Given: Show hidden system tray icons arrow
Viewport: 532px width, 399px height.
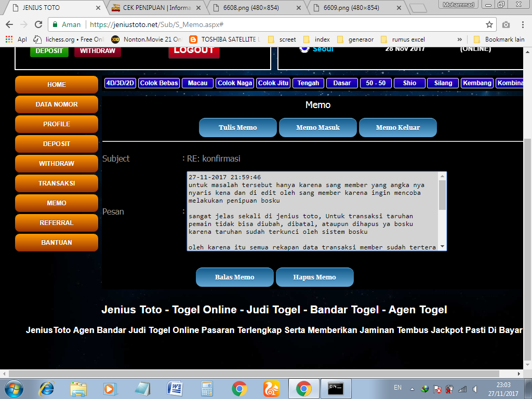Looking at the screenshot, I should pyautogui.click(x=412, y=389).
